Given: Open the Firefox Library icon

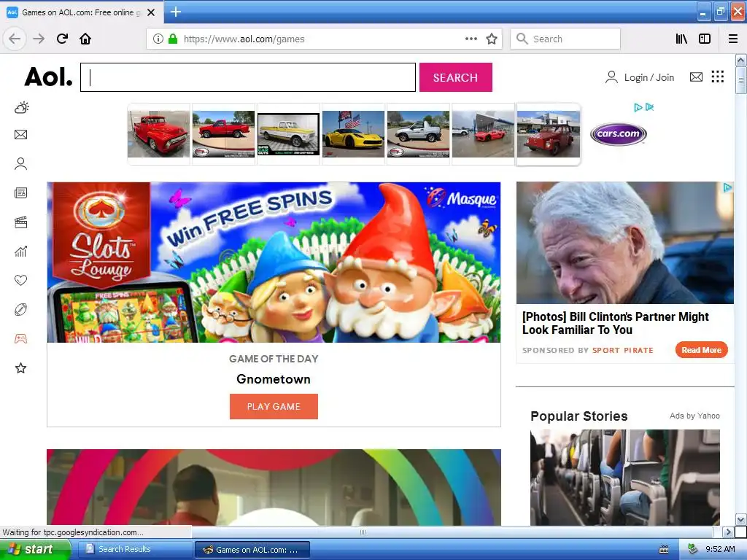Looking at the screenshot, I should coord(681,39).
